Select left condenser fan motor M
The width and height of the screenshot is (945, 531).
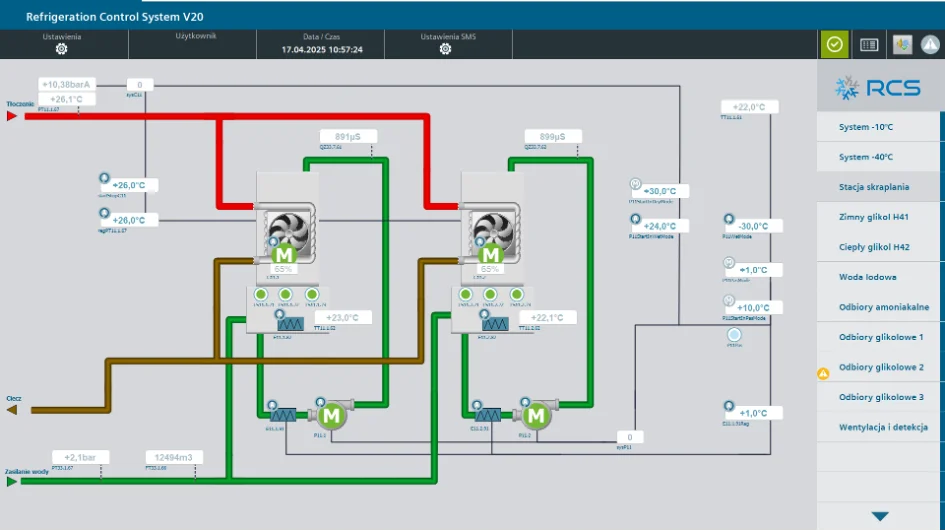tap(284, 254)
